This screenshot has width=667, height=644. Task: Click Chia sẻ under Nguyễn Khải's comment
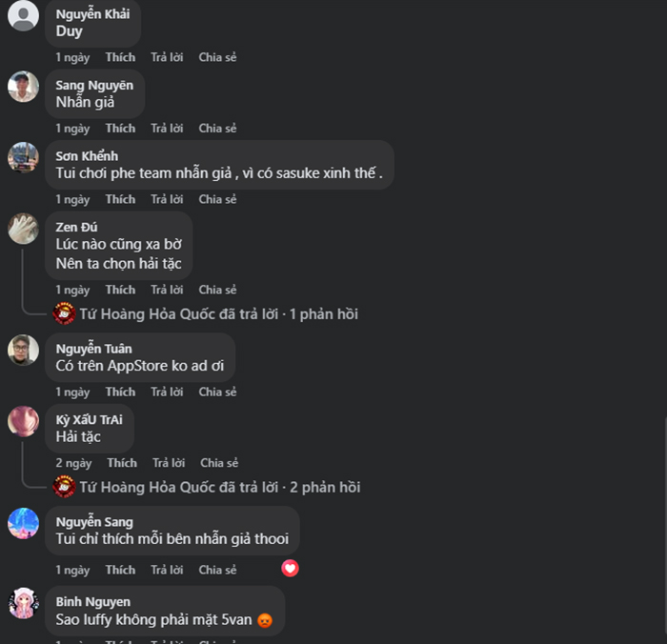(217, 57)
